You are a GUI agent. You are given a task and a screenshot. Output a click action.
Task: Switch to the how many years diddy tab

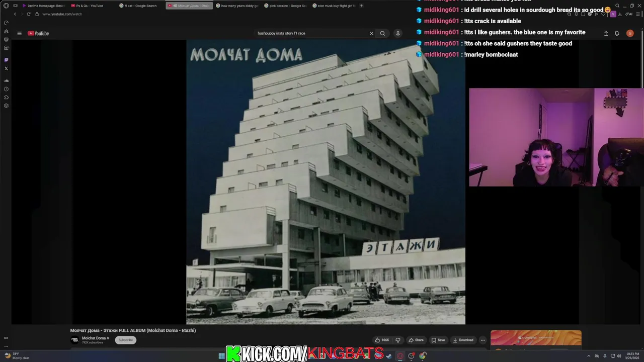pos(237,6)
